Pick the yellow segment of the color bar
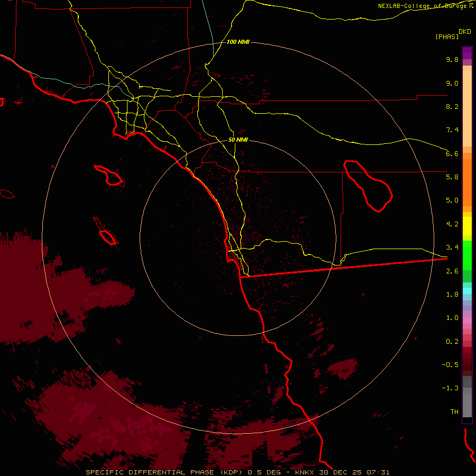This screenshot has height=476, width=476. point(467,226)
